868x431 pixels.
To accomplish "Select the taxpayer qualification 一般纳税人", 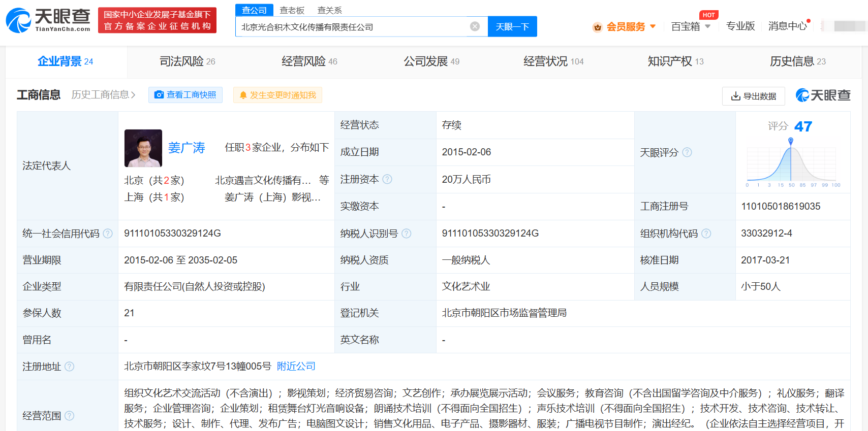I will 466,260.
